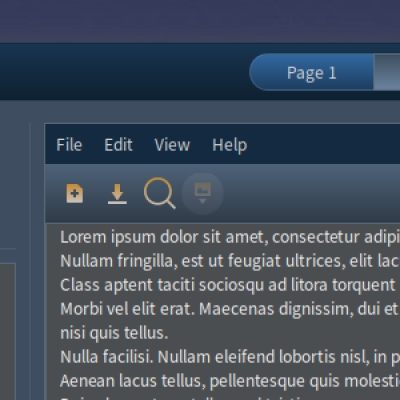This screenshot has width=400, height=400.
Task: Click the greyed-out image dropdown icon
Action: [202, 193]
